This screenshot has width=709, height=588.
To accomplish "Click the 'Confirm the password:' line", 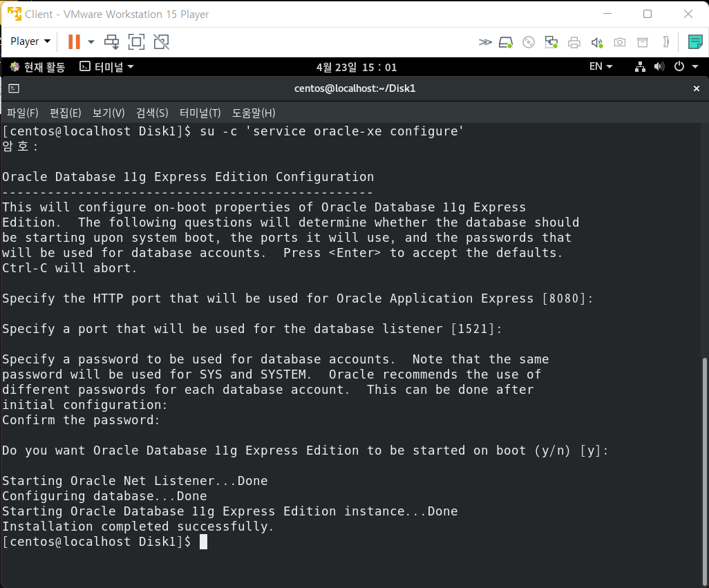I will [81, 420].
